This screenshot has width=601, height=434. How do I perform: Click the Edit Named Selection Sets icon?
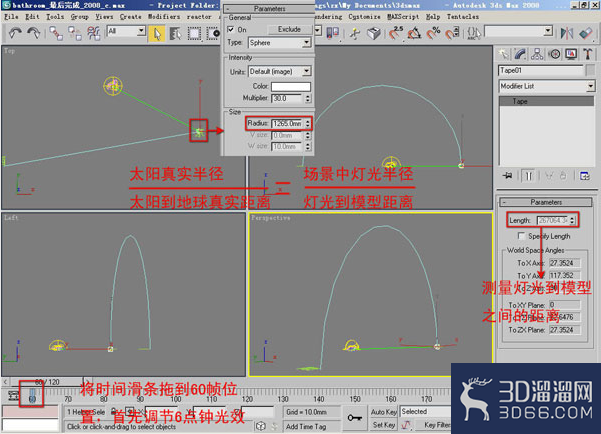474,33
